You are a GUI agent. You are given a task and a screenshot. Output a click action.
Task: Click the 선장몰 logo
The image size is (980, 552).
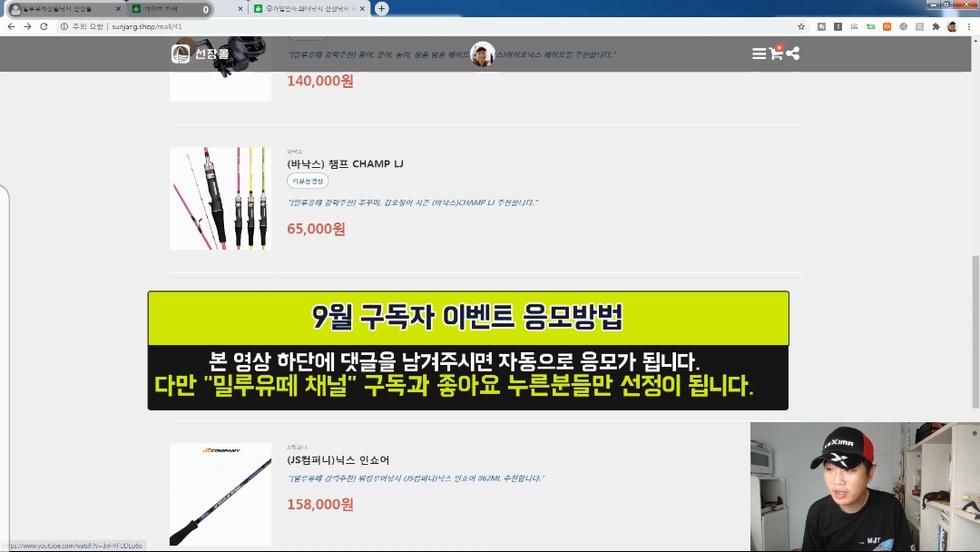point(200,54)
